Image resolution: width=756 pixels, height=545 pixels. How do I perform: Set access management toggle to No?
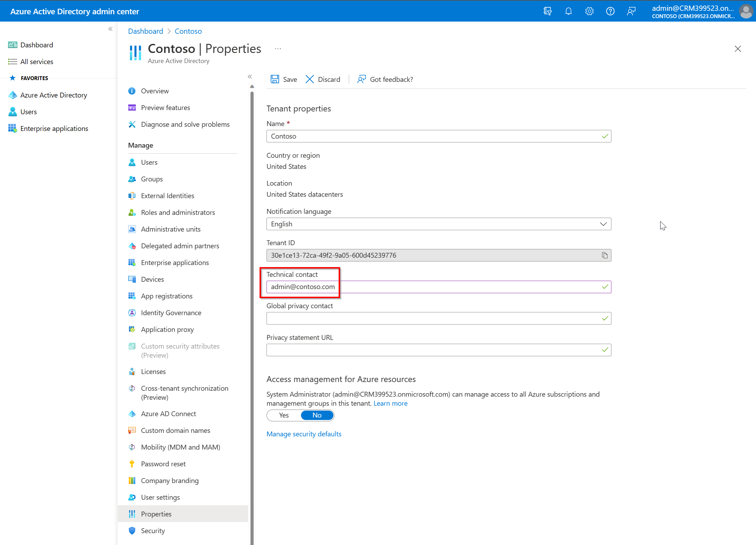(317, 415)
